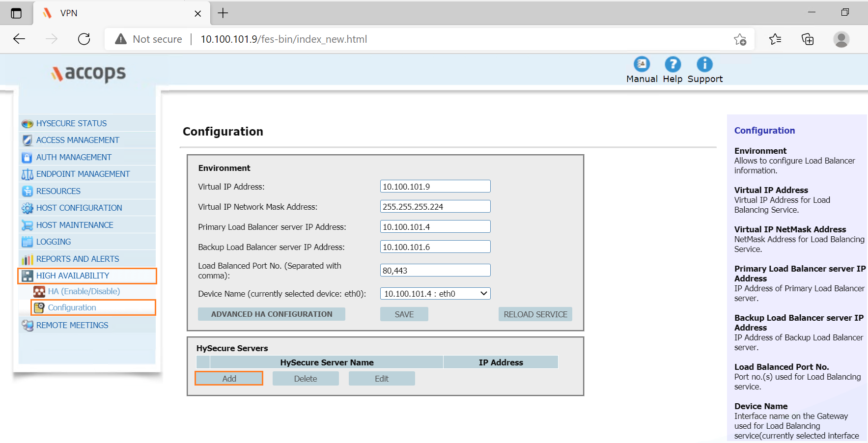The height and width of the screenshot is (443, 868).
Task: Reload the browser page
Action: click(x=84, y=39)
